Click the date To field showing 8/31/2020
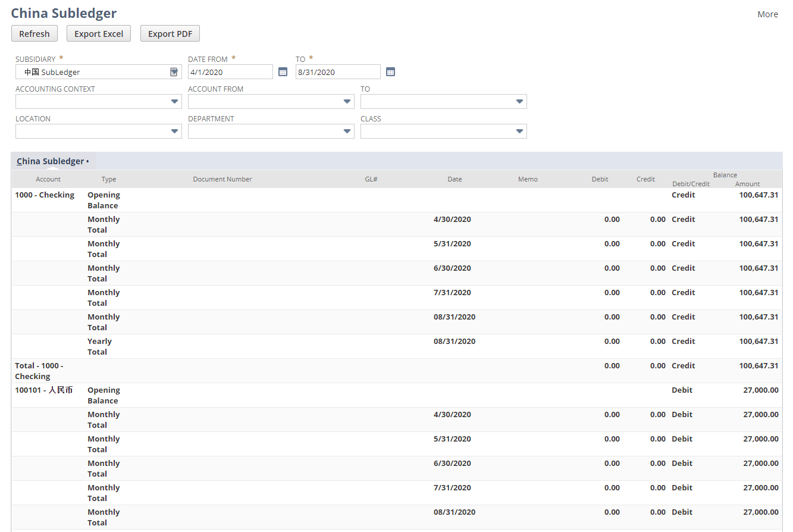The width and height of the screenshot is (793, 532). [x=338, y=72]
